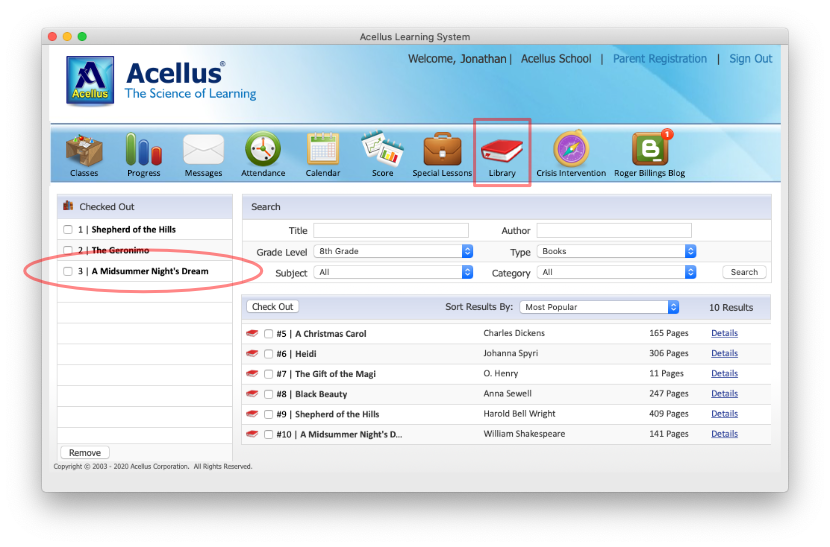Open the Roger Billings Blog icon

649,149
